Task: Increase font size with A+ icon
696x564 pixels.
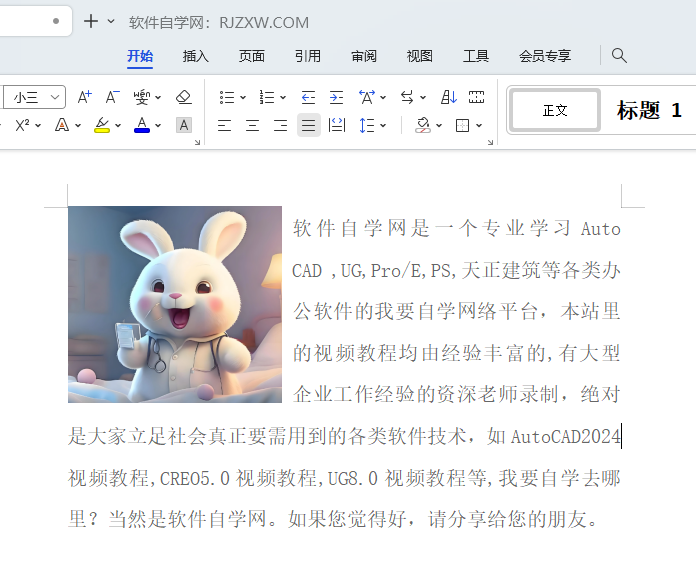Action: [x=84, y=97]
